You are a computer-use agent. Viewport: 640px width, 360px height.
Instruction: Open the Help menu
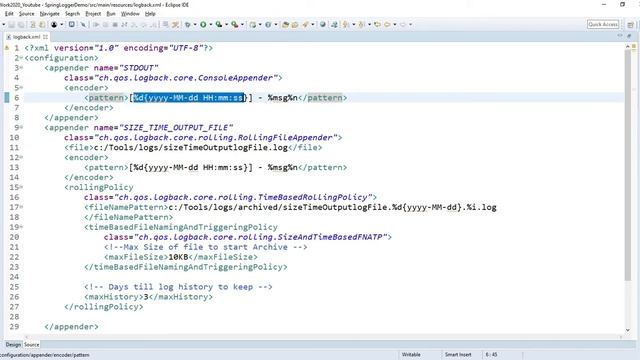[150, 14]
